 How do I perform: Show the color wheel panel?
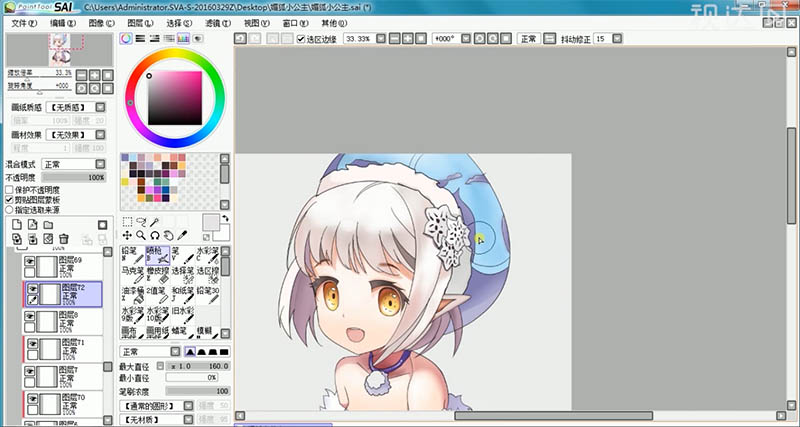click(x=126, y=38)
